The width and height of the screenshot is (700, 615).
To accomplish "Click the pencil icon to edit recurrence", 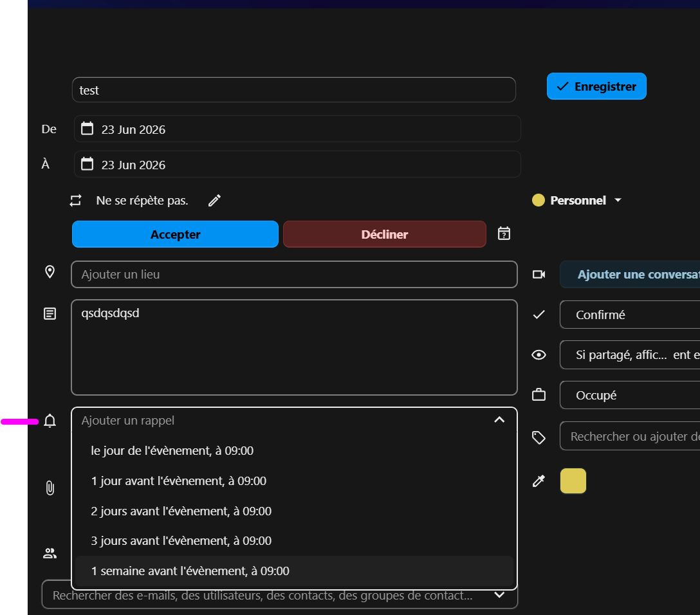I will point(214,200).
